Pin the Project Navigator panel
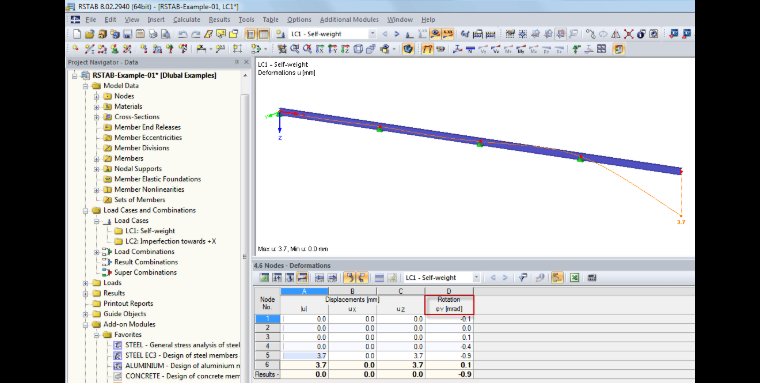 pyautogui.click(x=237, y=63)
